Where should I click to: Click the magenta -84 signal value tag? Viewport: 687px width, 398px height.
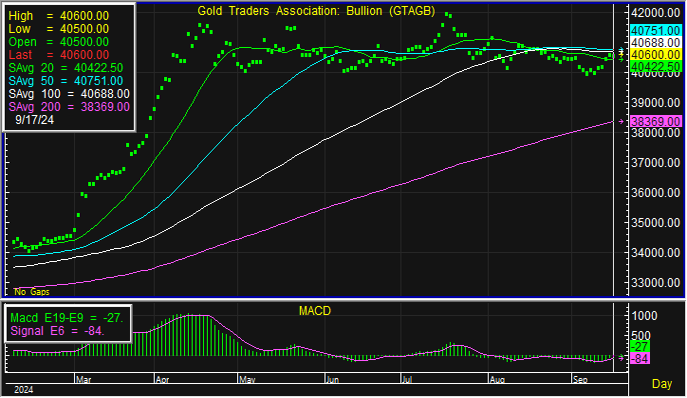coord(640,359)
